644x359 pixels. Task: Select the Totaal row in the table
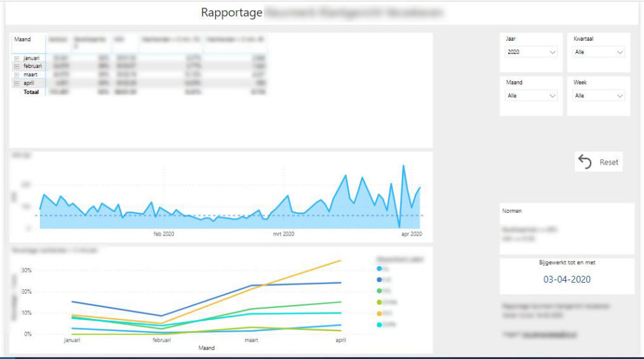point(31,92)
